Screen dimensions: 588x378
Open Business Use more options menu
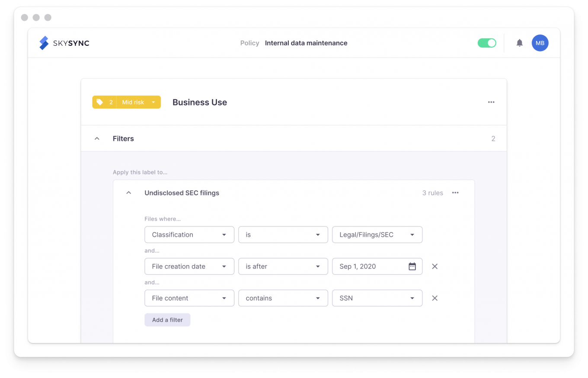tap(491, 102)
